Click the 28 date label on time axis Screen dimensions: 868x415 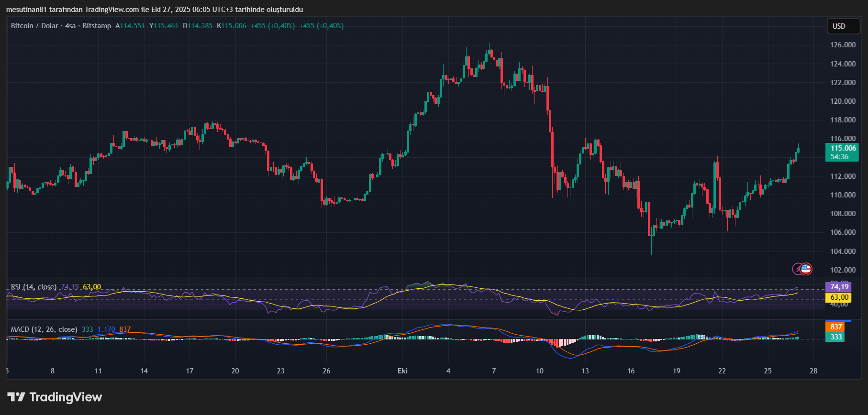pyautogui.click(x=813, y=371)
